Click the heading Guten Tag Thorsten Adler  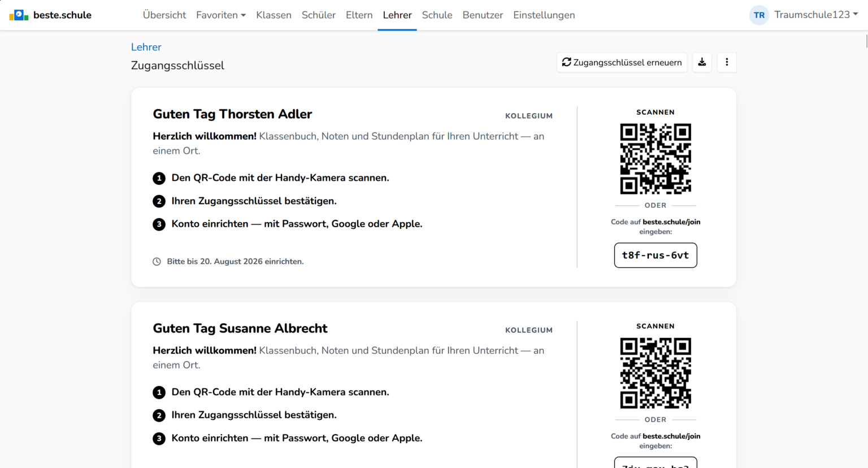click(232, 114)
